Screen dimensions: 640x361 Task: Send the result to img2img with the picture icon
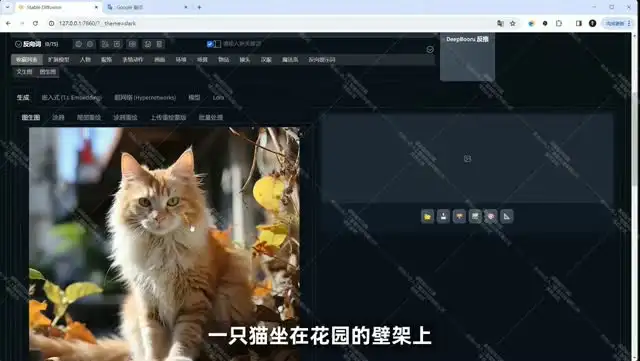click(475, 216)
